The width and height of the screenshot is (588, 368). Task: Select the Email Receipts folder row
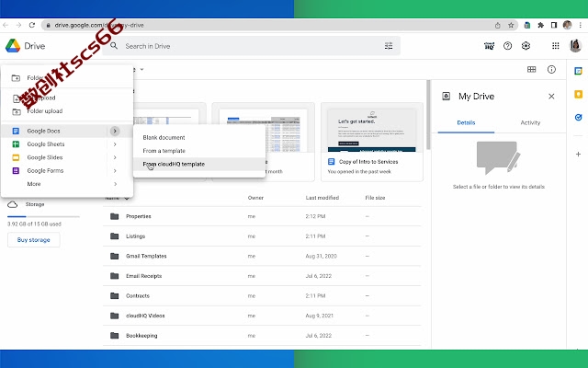click(262, 276)
